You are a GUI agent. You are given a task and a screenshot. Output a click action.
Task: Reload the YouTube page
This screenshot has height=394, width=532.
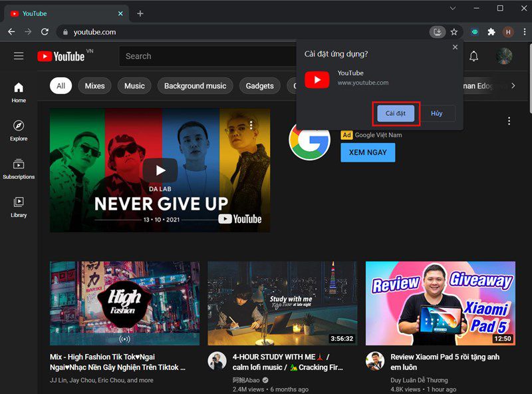pyautogui.click(x=45, y=32)
